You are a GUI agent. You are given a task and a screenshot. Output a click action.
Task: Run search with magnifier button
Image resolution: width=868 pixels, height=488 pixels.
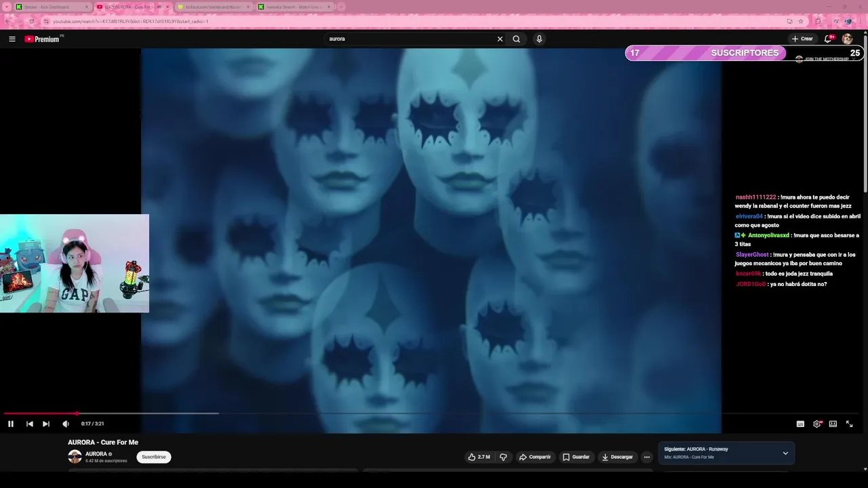[x=516, y=39]
